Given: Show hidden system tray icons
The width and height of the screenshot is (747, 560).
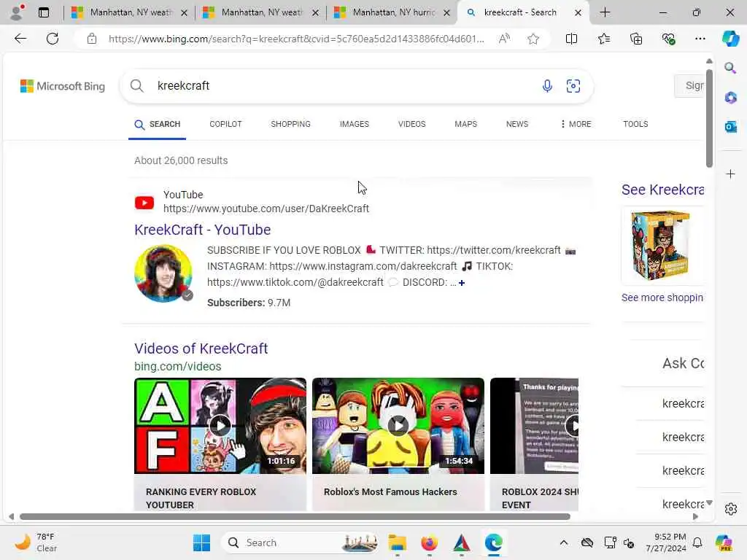Looking at the screenshot, I should click(564, 542).
